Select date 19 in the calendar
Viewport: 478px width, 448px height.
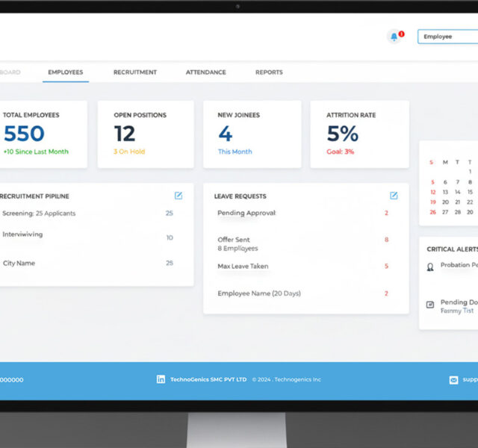tap(432, 202)
